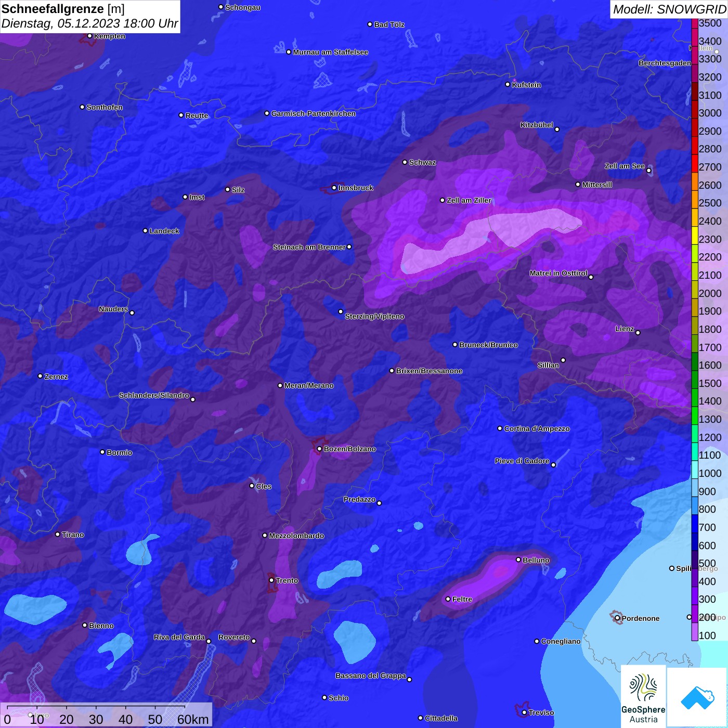Click the Brixen/Bressanone label
This screenshot has height=728, width=728.
point(429,371)
